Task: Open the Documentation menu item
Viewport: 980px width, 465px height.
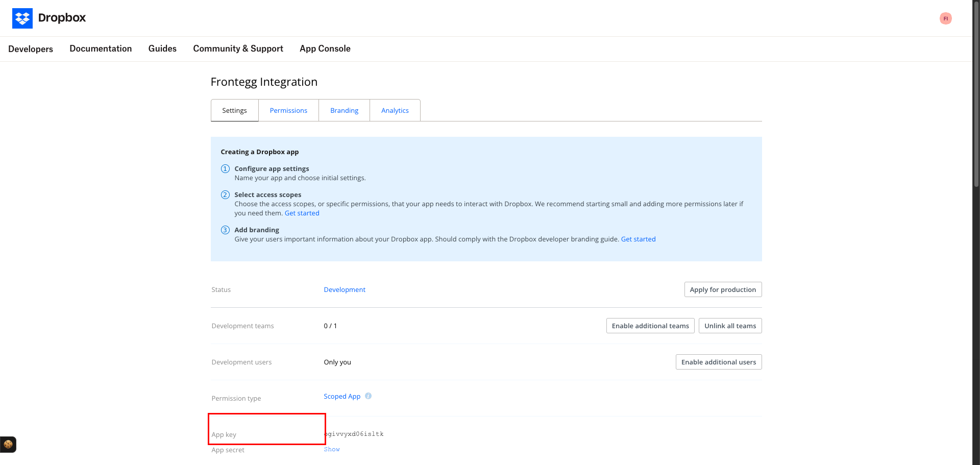Action: coord(101,48)
